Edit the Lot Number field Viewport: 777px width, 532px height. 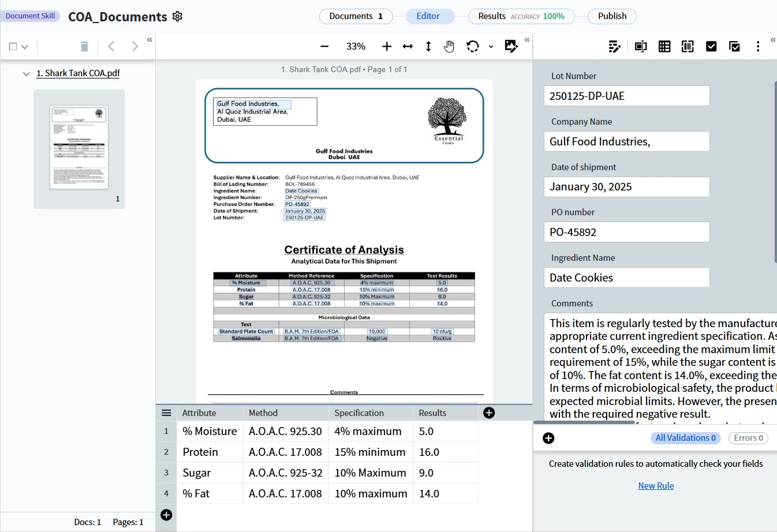(x=626, y=96)
